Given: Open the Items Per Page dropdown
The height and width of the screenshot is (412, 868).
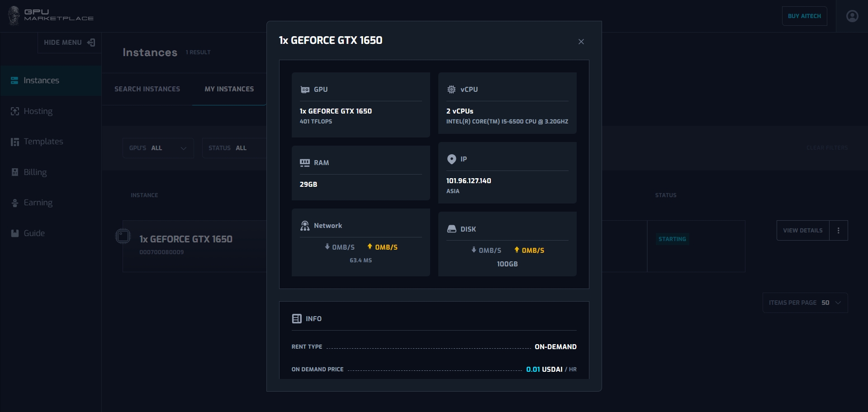Looking at the screenshot, I should (805, 303).
